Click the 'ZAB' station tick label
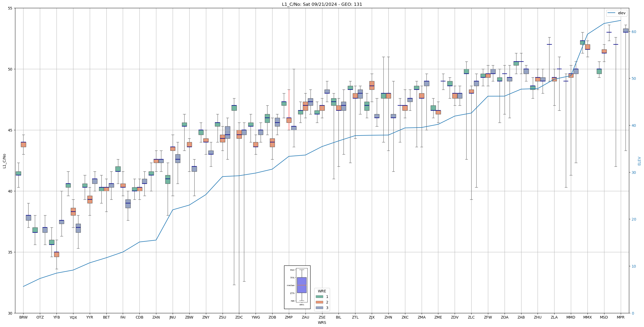This screenshot has height=327, width=644. [x=521, y=317]
